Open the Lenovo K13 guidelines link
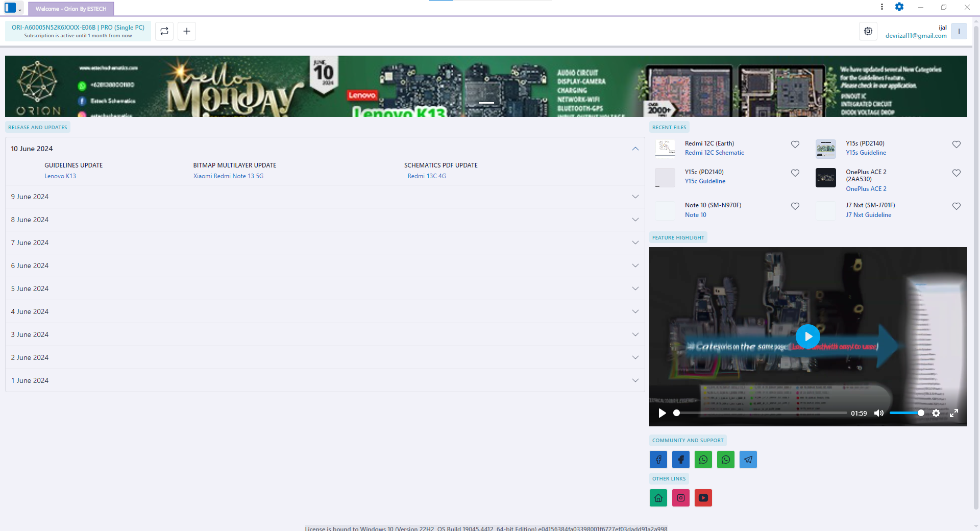980x531 pixels. [60, 176]
